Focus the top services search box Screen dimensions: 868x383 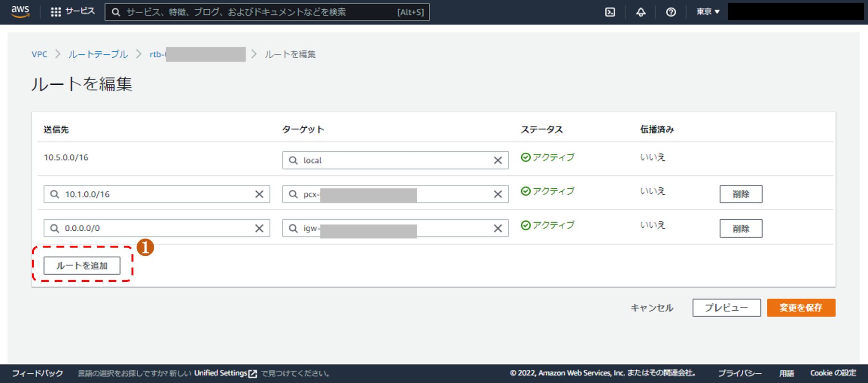(x=260, y=12)
